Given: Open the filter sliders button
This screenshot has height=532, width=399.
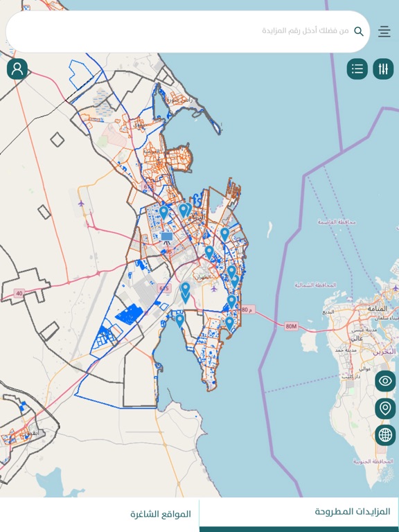Looking at the screenshot, I should 383,69.
